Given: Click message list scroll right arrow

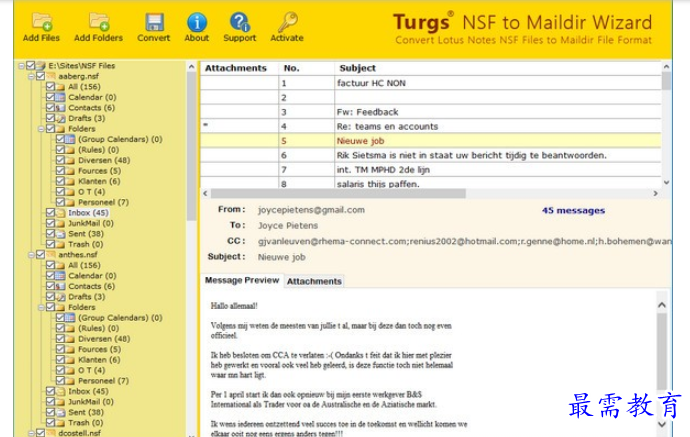Looking at the screenshot, I should [x=656, y=194].
